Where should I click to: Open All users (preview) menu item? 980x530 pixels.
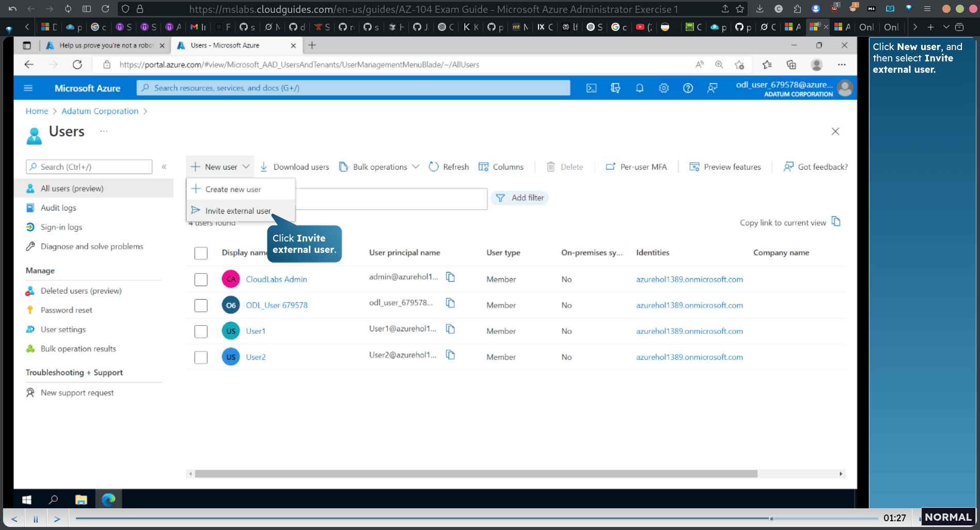(x=93, y=188)
